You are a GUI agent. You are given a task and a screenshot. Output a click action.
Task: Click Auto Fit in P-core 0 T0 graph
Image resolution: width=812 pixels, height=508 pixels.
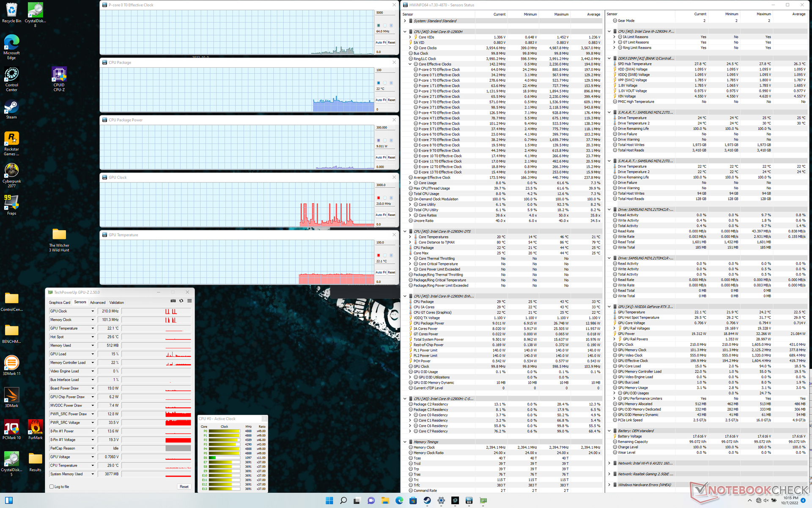(x=381, y=42)
